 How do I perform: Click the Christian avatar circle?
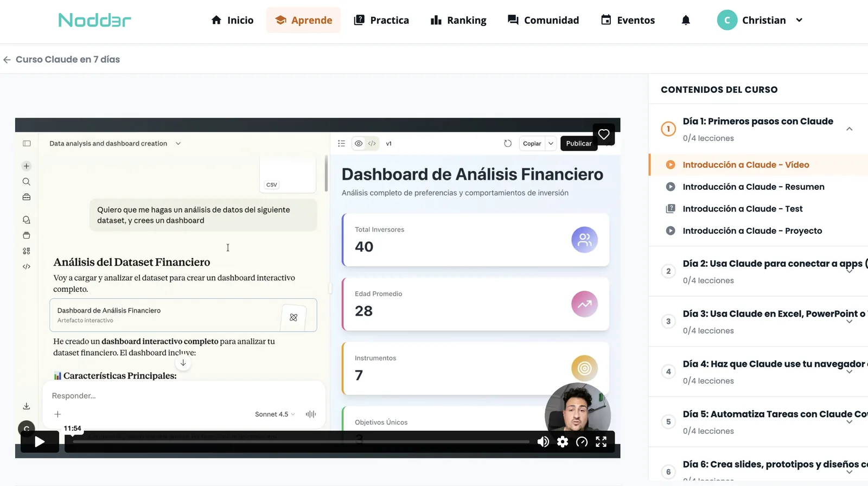click(727, 20)
